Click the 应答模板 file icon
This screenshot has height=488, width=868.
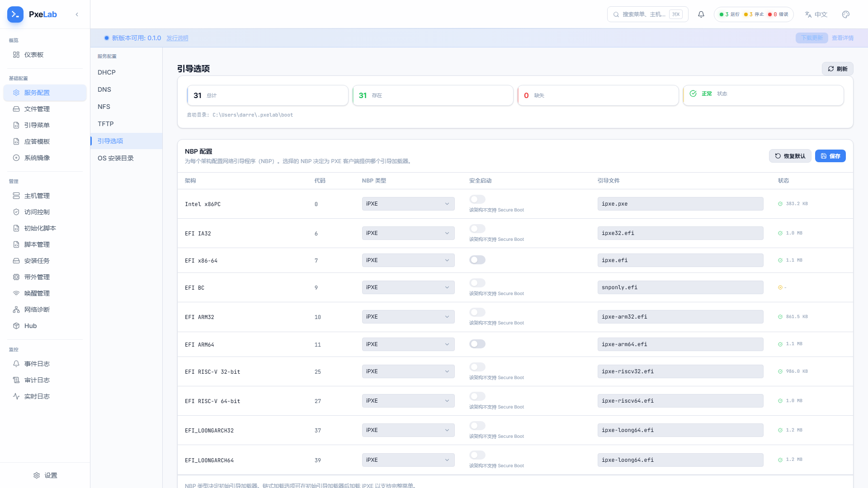[16, 141]
